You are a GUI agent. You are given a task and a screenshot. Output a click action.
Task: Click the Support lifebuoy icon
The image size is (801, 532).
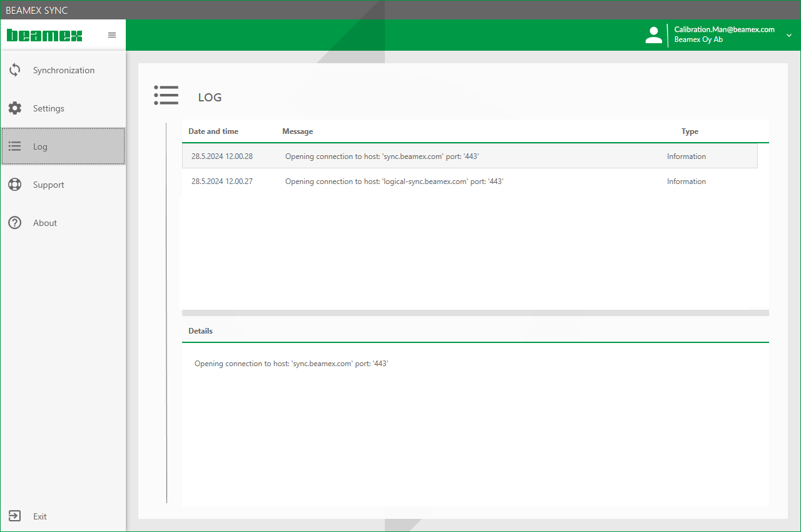(x=15, y=185)
